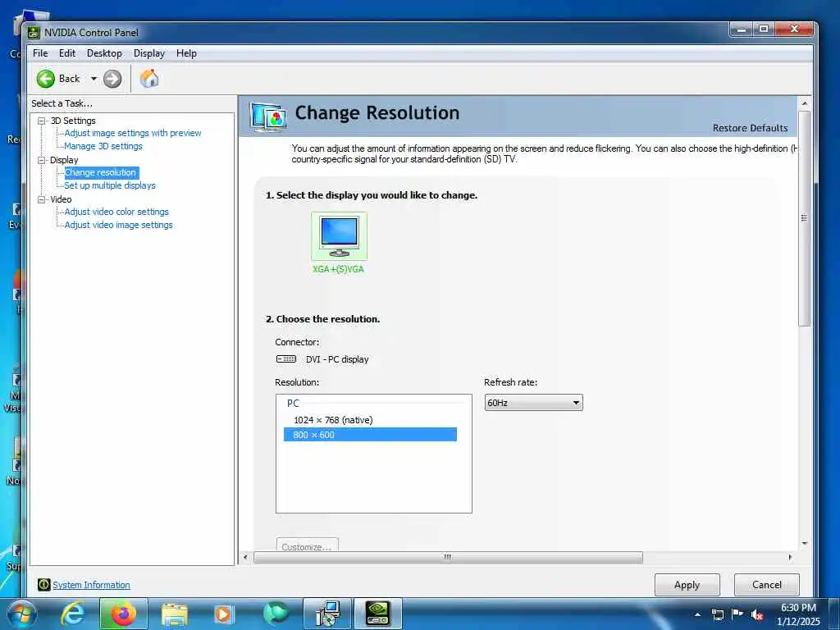
Task: Show hidden tray icons arrow
Action: pyautogui.click(x=697, y=614)
